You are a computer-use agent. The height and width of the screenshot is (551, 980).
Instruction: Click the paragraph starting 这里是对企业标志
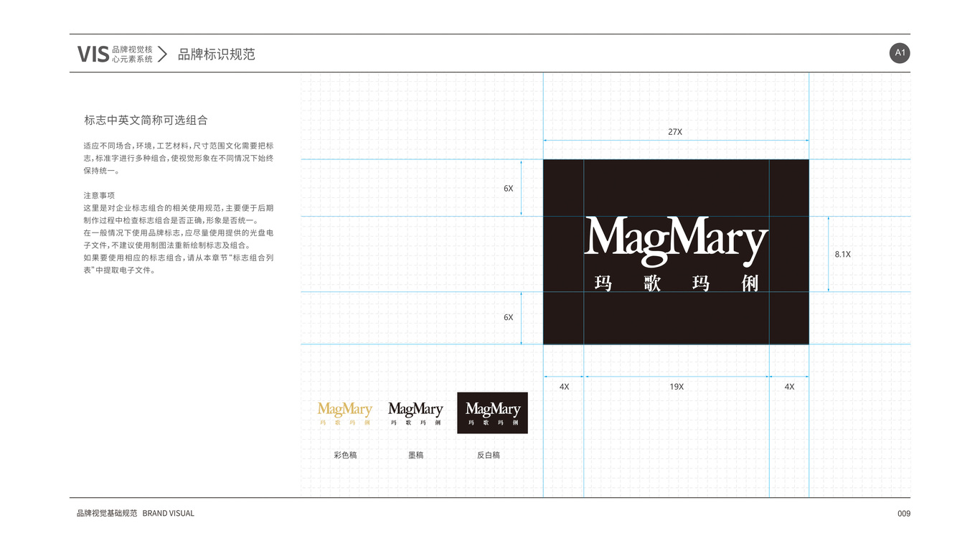click(179, 214)
